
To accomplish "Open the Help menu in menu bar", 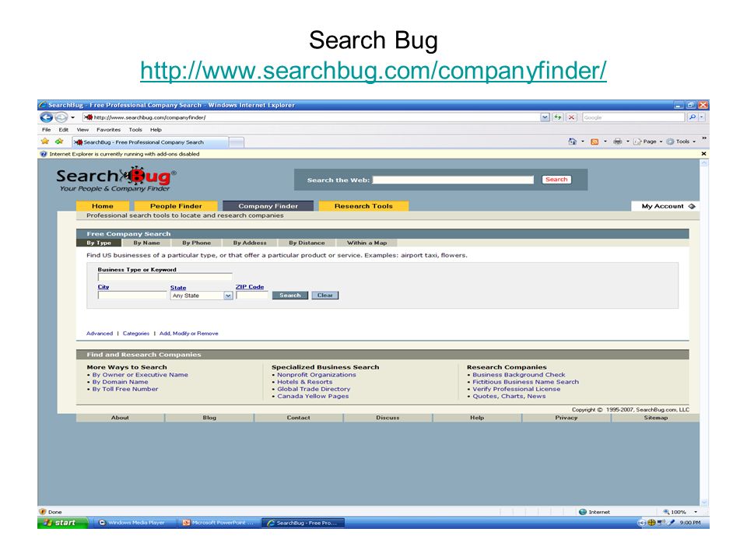I will pyautogui.click(x=156, y=130).
